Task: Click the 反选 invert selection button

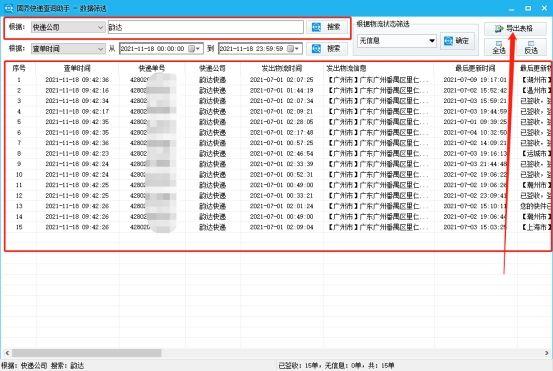Action: [531, 47]
